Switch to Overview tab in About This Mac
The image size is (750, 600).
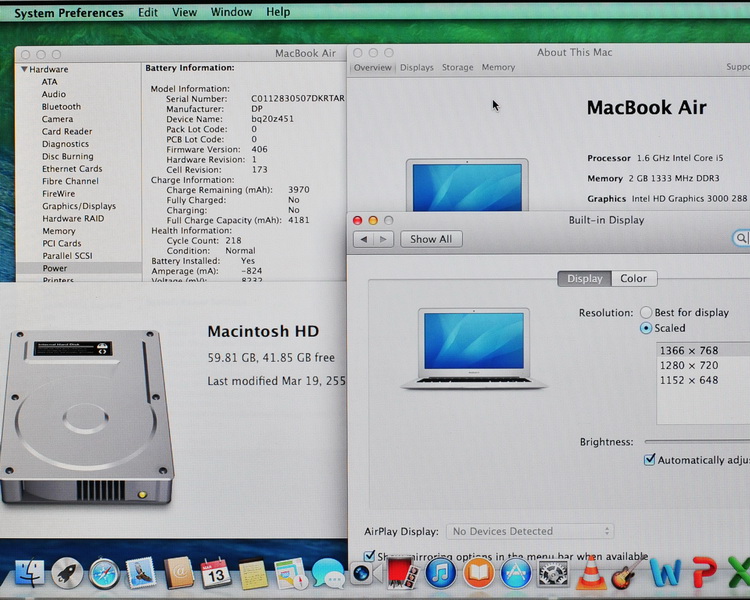pos(372,67)
